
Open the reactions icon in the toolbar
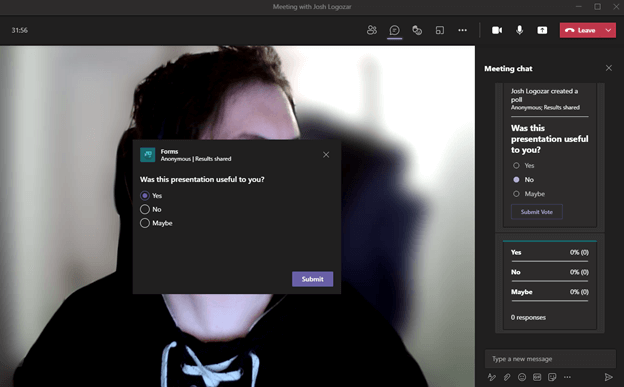coord(417,30)
